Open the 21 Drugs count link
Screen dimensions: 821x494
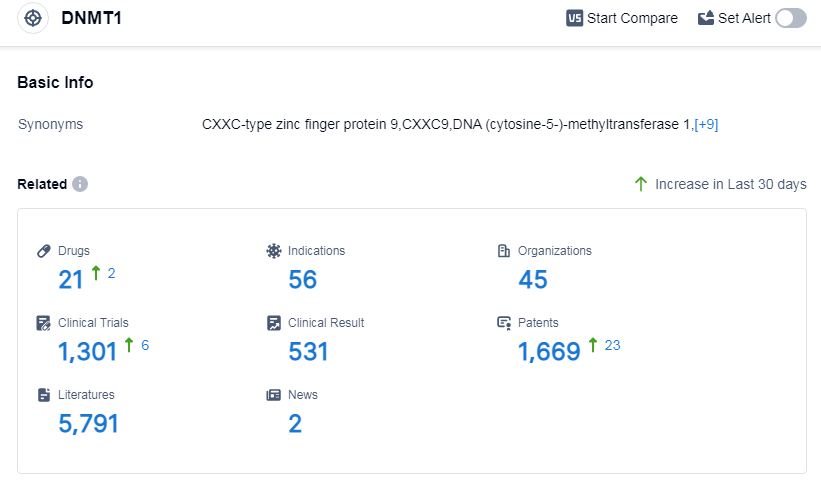[x=71, y=280]
